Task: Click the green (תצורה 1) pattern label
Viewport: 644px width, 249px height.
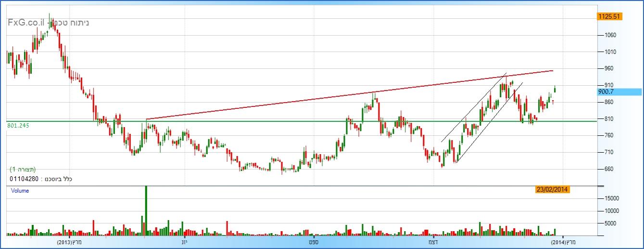Action: 23,170
